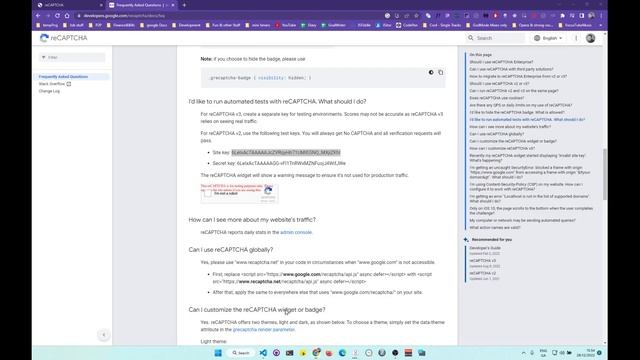Open Microsoft Edge from taskbar

(342, 353)
